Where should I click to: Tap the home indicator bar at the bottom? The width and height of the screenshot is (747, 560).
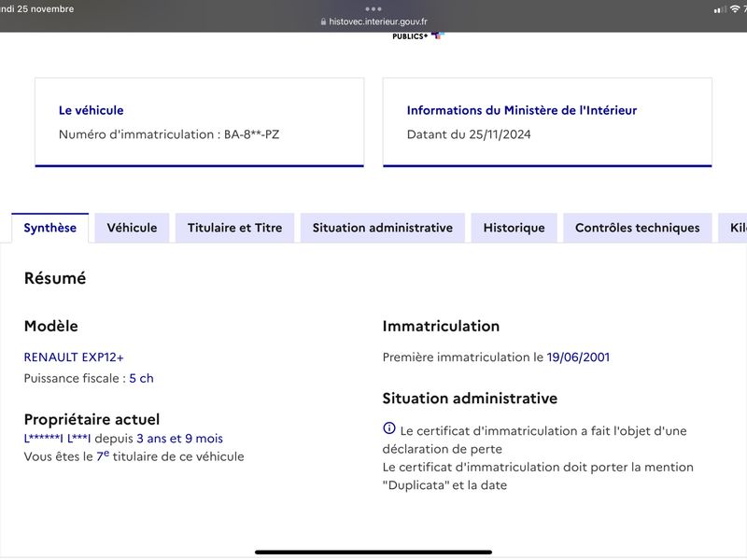(x=373, y=552)
